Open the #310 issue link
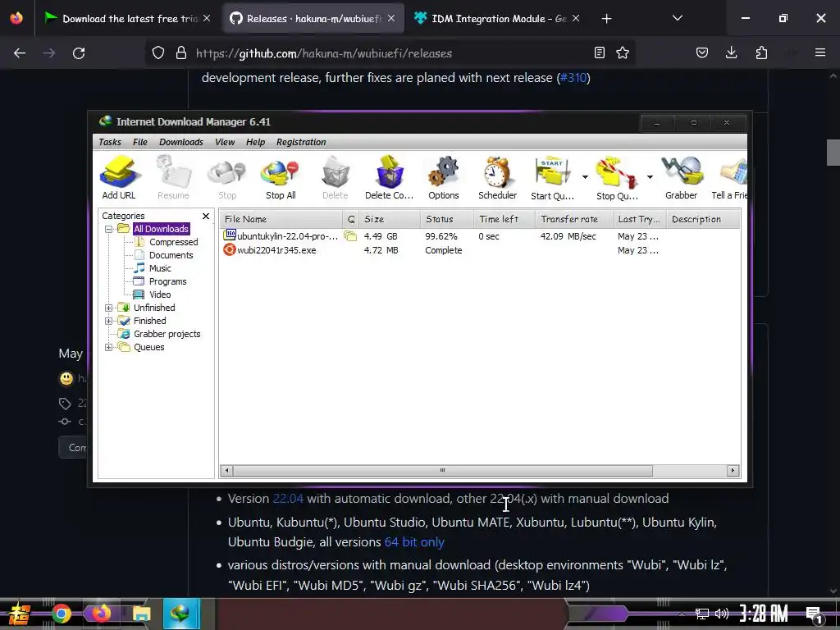This screenshot has width=840, height=630. (x=573, y=78)
